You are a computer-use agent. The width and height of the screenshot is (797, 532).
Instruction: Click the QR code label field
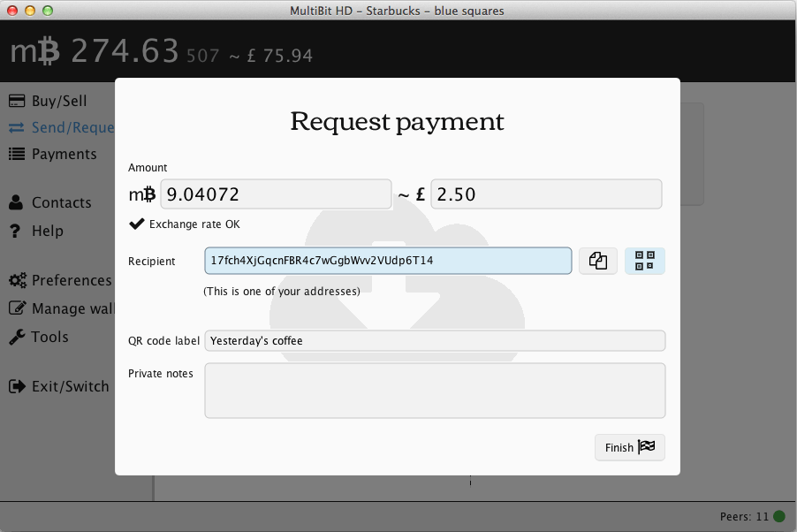click(x=434, y=340)
